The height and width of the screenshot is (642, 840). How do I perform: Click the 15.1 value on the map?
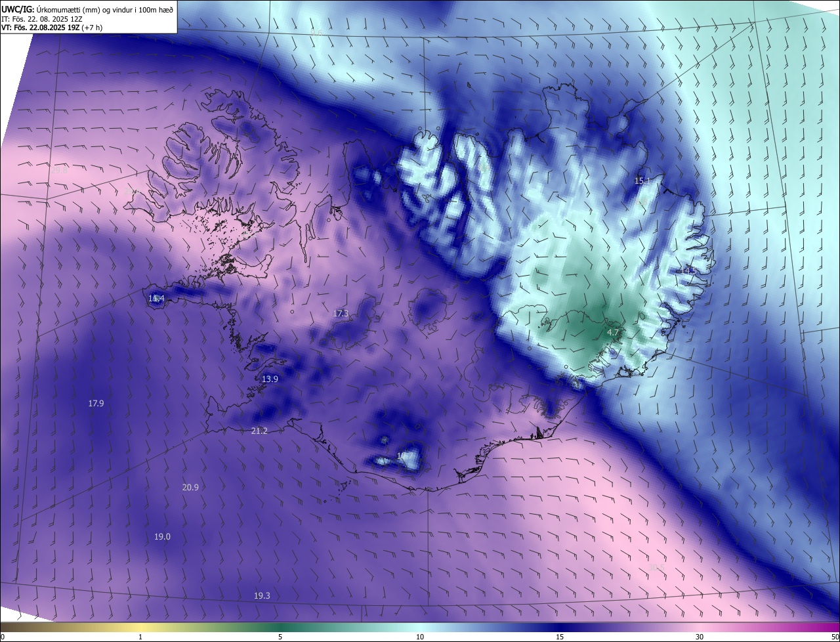point(642,181)
